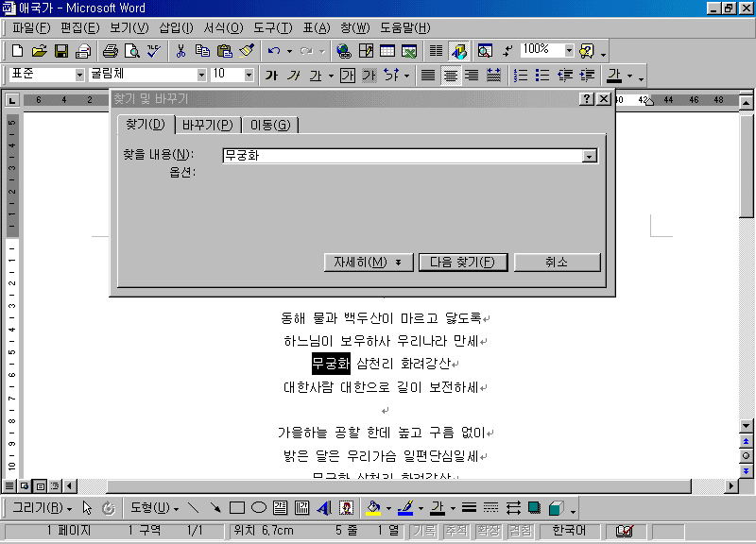Switch to the 이동(G) go-to tab
This screenshot has height=544, width=756.
[270, 126]
